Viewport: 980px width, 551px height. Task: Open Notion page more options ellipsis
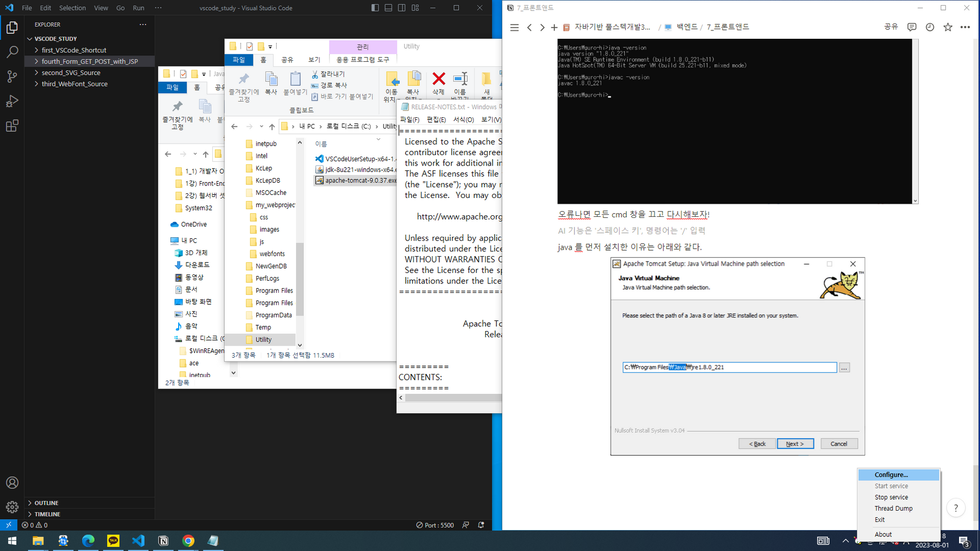(x=965, y=27)
